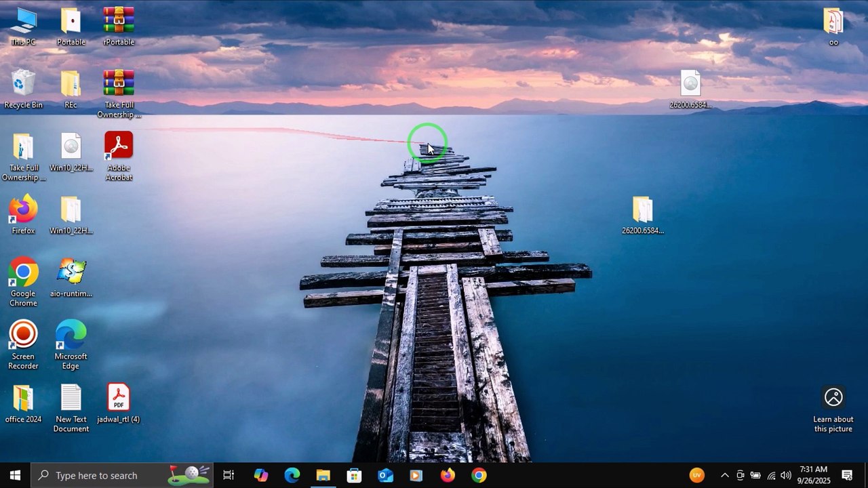868x488 pixels.
Task: Click the battery icon in the tray
Action: [x=755, y=475]
